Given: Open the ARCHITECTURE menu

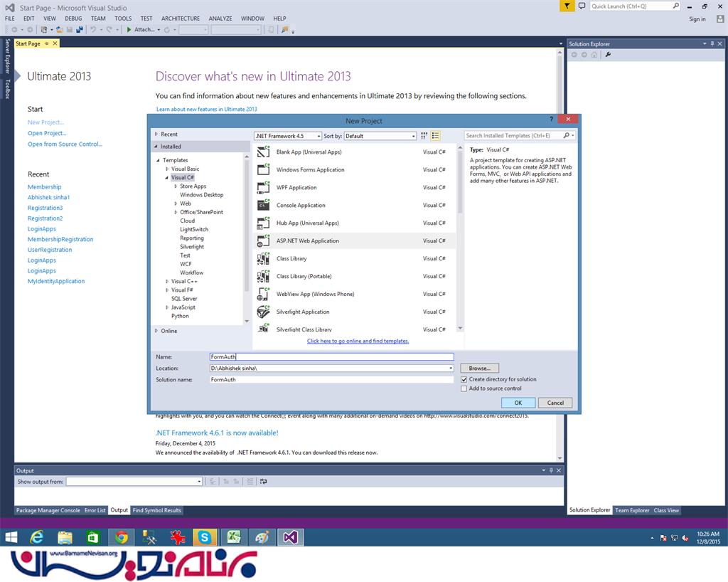Looking at the screenshot, I should coord(181,18).
